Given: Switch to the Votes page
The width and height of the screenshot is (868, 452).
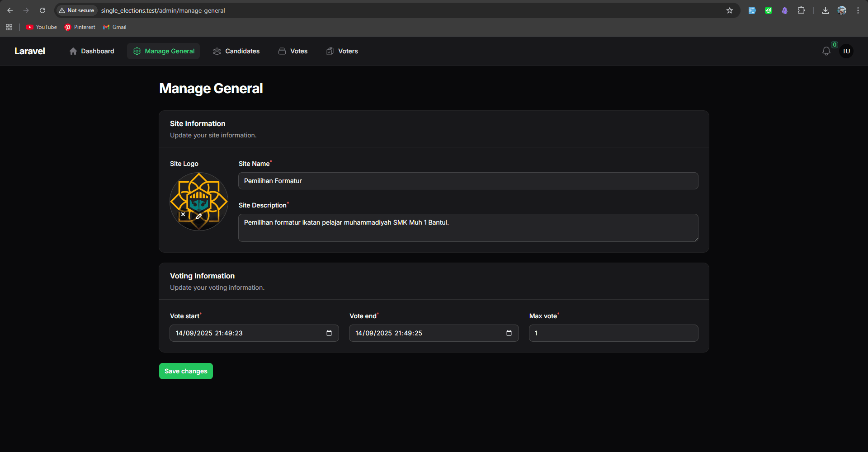Looking at the screenshot, I should click(293, 52).
